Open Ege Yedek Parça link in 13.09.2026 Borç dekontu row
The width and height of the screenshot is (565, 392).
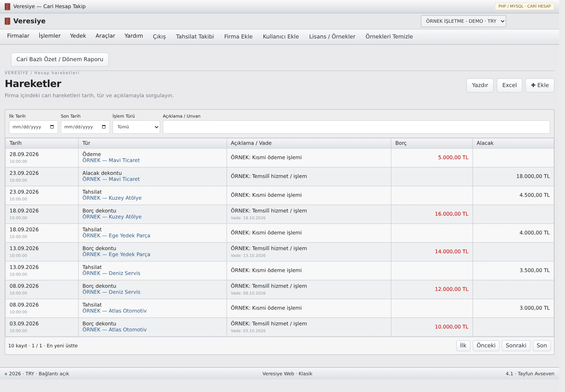116,255
